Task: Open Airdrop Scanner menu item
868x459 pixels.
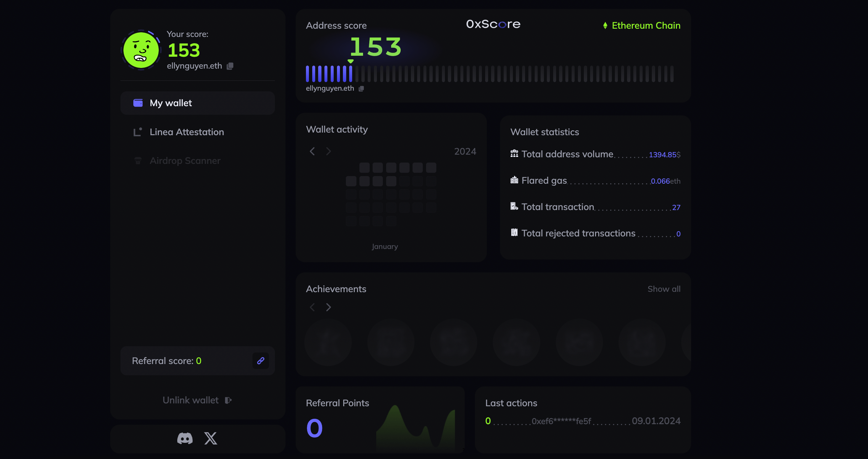Action: click(185, 161)
